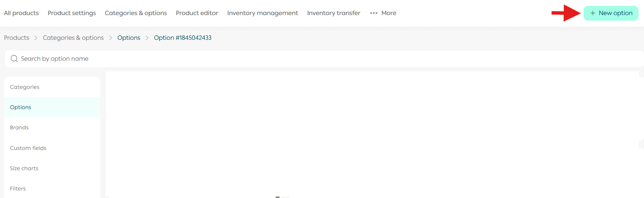Follow the Options breadcrumb link
Screen dimensions: 644x198
coord(129,38)
